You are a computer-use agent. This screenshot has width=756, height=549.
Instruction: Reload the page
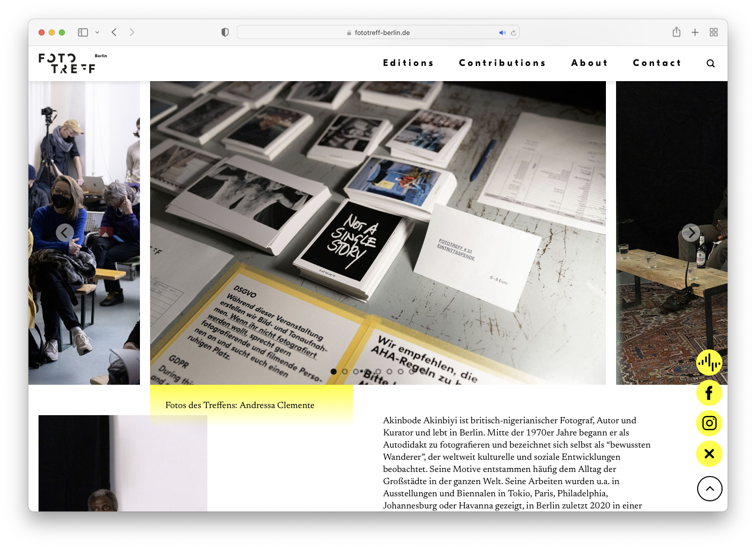pyautogui.click(x=514, y=32)
